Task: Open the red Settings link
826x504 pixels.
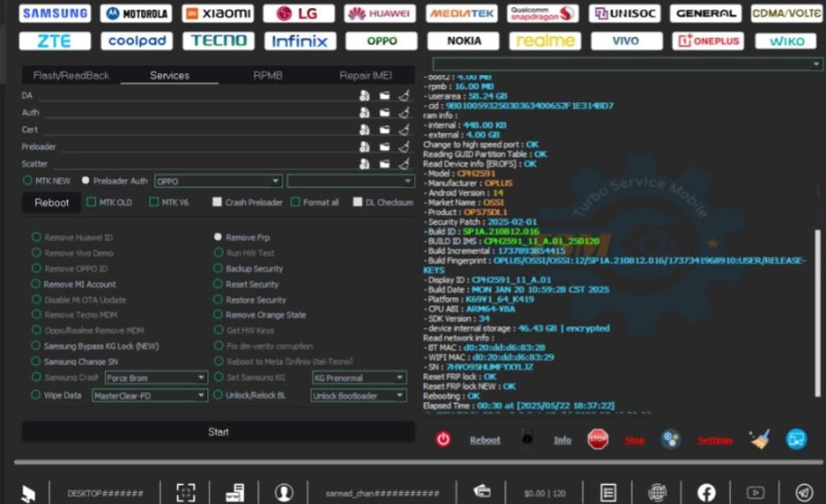Action: tap(715, 439)
